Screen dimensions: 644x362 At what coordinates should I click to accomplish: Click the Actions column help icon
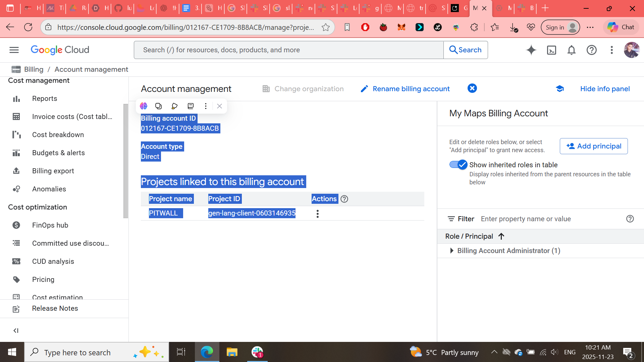click(344, 199)
